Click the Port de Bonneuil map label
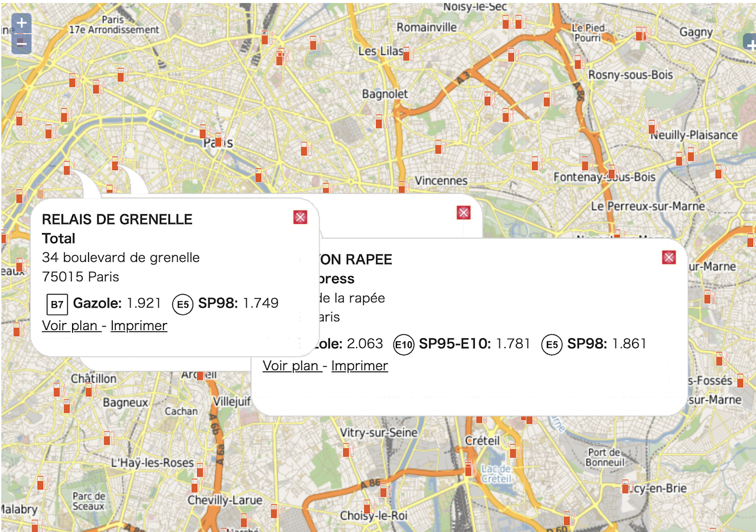This screenshot has height=532, width=756. tap(605, 458)
